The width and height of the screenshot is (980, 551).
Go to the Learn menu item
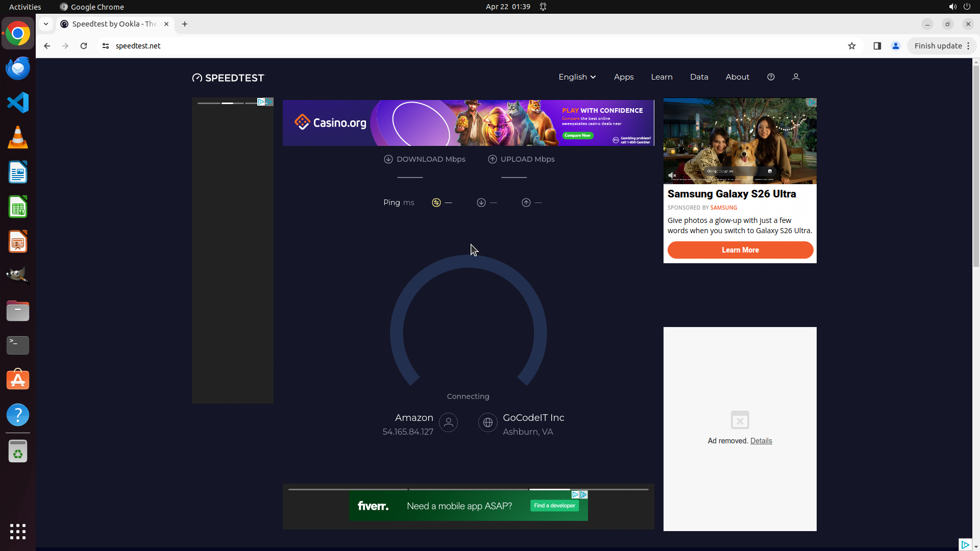661,77
